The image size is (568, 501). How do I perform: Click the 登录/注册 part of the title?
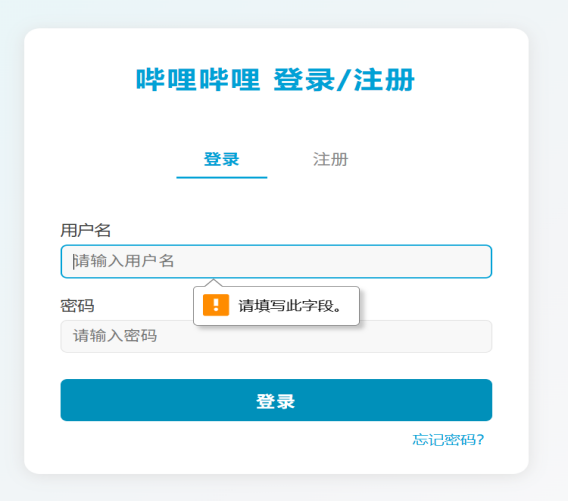click(344, 79)
